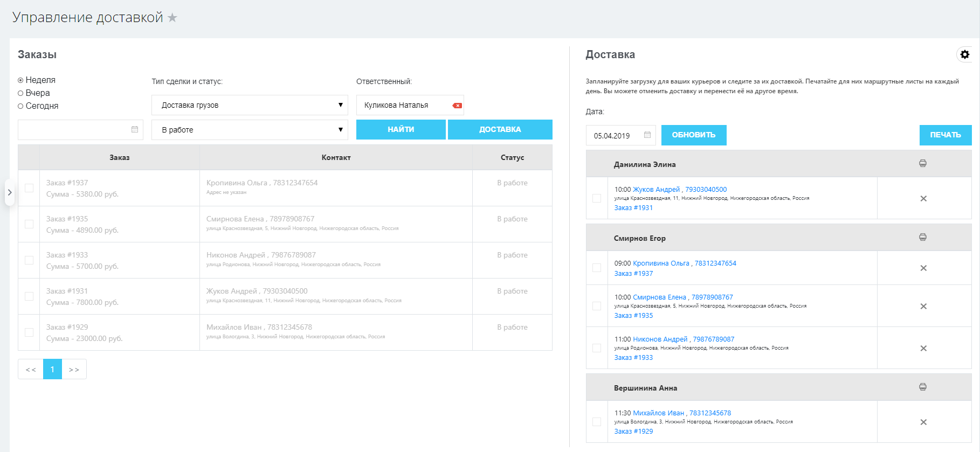Screen dimensions: 980x452
Task: Go to page 1 in pagination
Action: [52, 369]
